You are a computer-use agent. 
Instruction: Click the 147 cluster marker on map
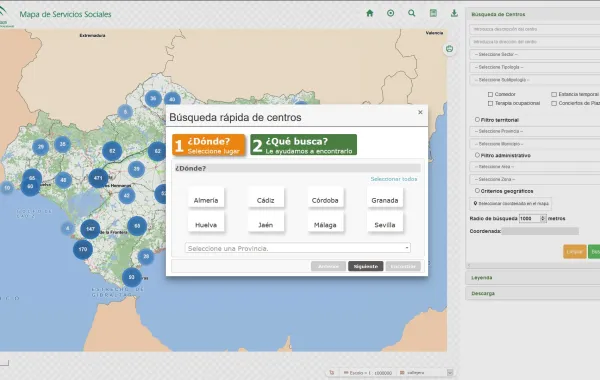tap(90, 229)
